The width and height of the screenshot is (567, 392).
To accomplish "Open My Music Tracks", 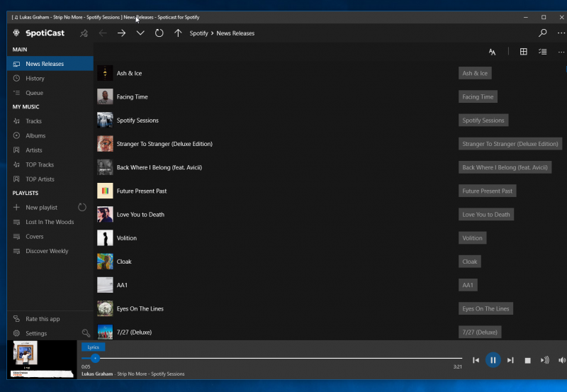I will [50, 121].
